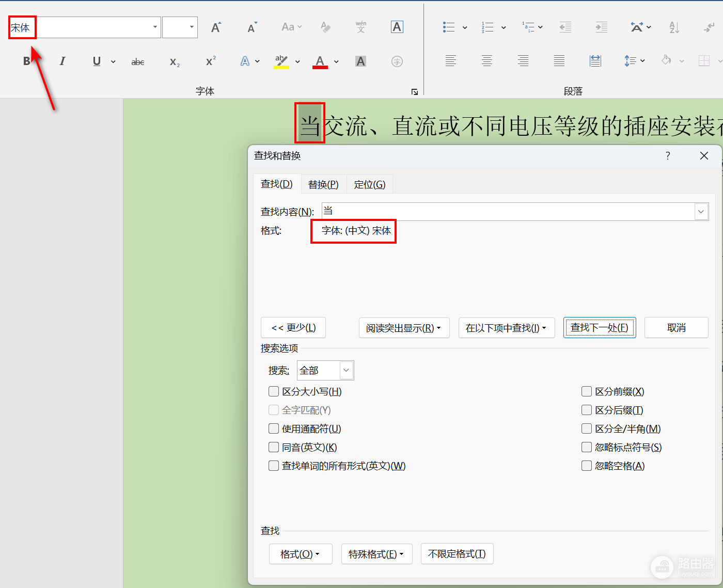The height and width of the screenshot is (588, 723).
Task: Expand the 查找内容 history dropdown
Action: tap(701, 212)
